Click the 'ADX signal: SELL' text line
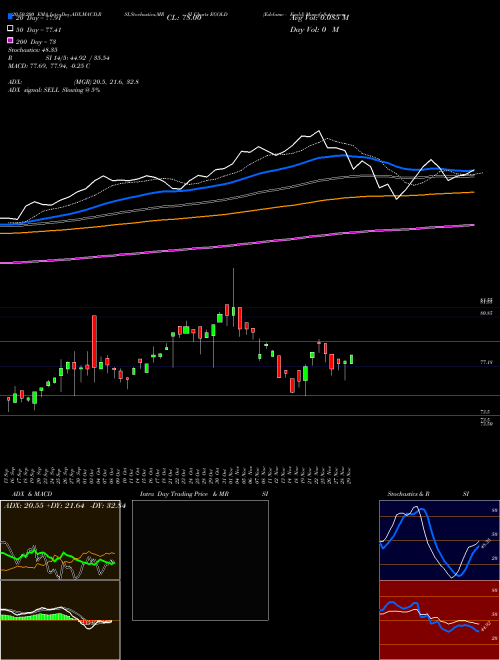The image size is (500, 660). 54,90
